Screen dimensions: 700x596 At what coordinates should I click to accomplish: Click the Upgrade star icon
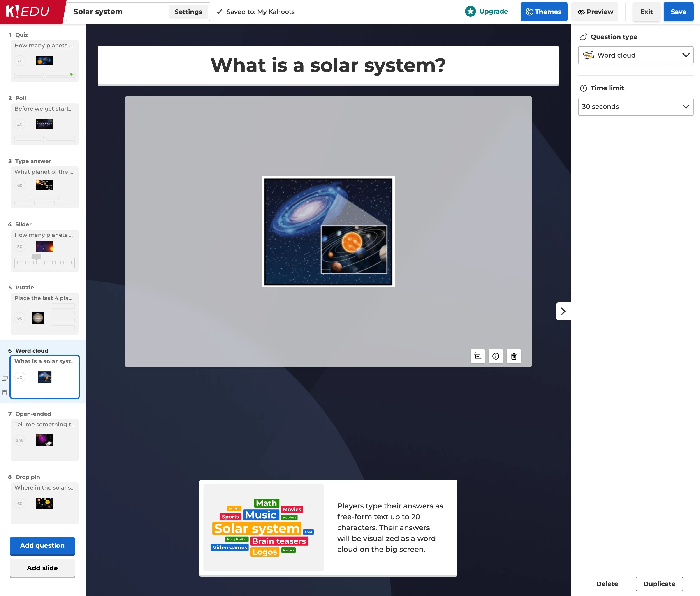click(x=470, y=12)
